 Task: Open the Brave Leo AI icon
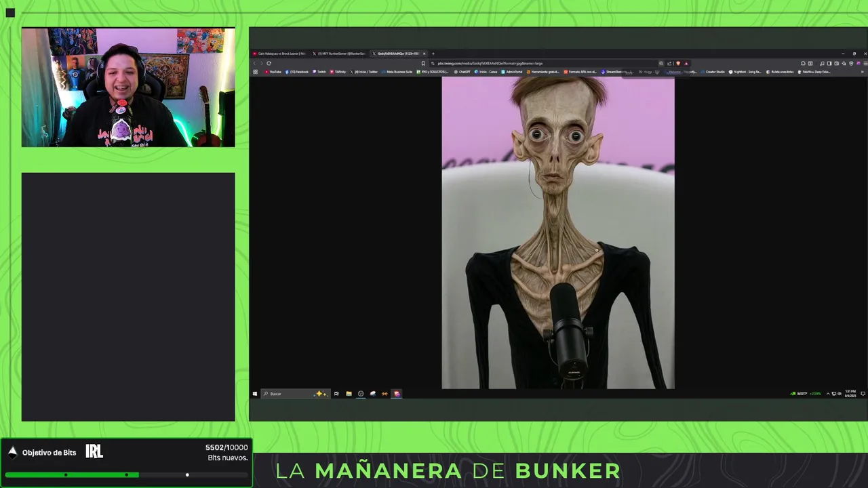pos(844,63)
